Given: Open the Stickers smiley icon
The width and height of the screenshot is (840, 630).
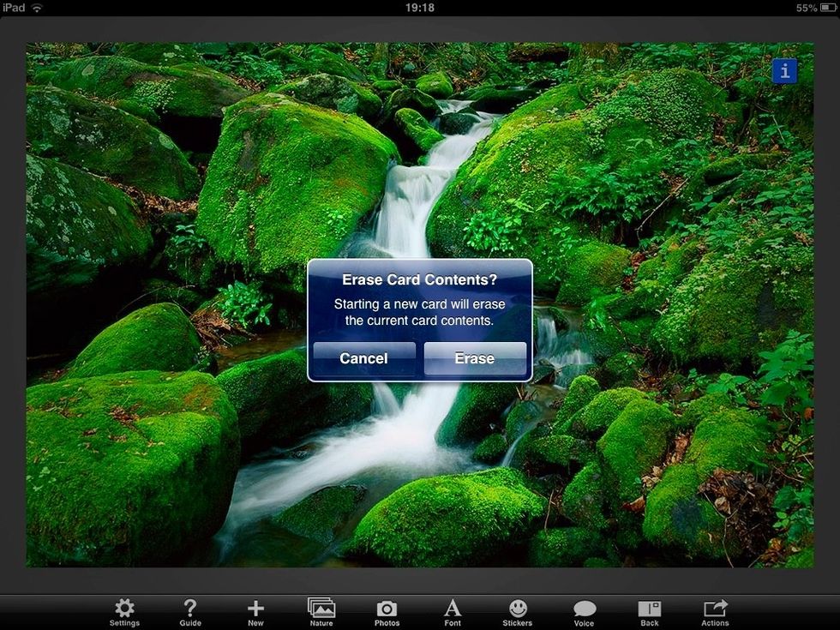Looking at the screenshot, I should 518,612.
